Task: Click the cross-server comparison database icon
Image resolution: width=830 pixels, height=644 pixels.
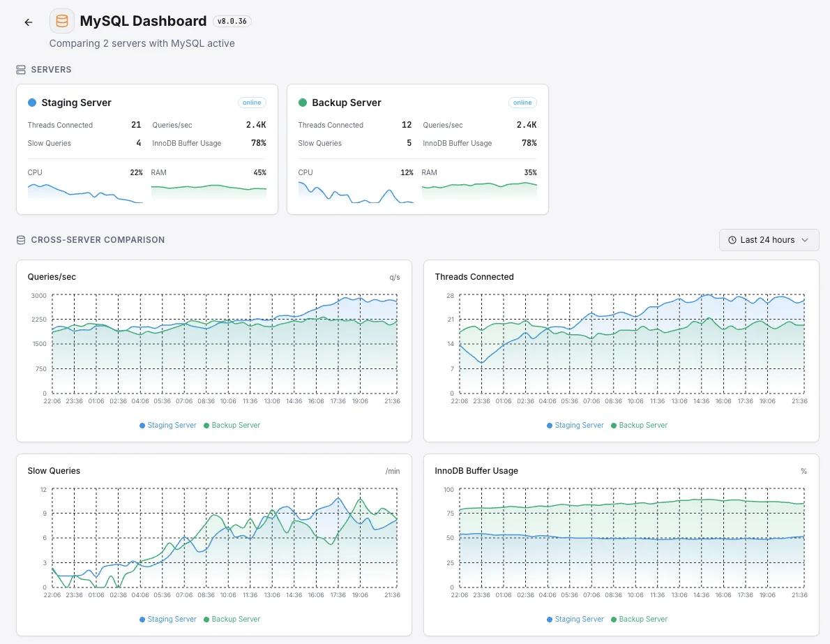Action: [x=21, y=240]
